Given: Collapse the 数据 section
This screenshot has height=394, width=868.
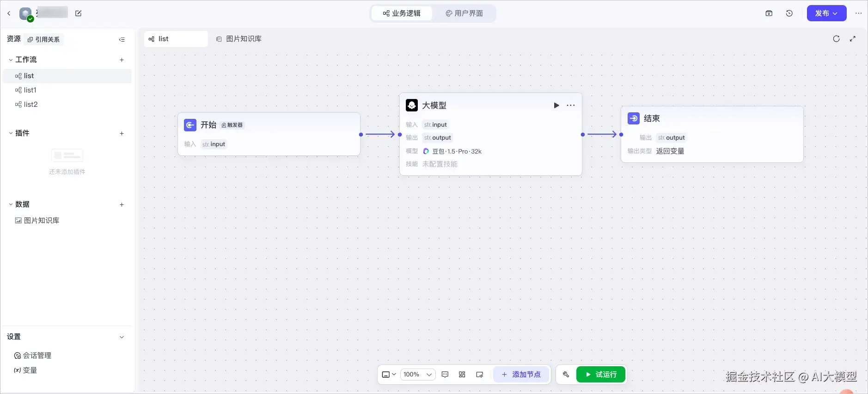Looking at the screenshot, I should (x=11, y=204).
